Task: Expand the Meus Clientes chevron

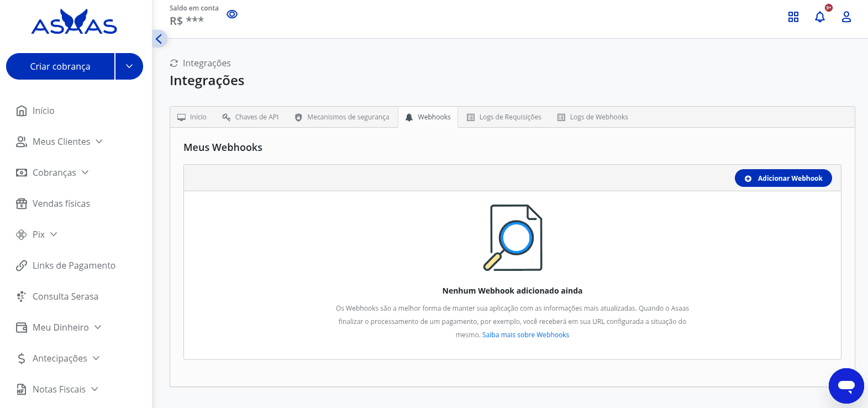Action: (99, 142)
